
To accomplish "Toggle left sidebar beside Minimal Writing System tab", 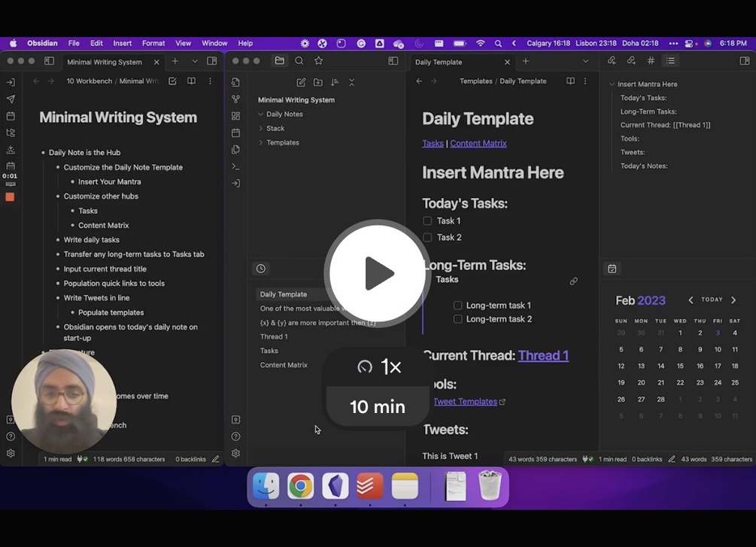I will (49, 61).
